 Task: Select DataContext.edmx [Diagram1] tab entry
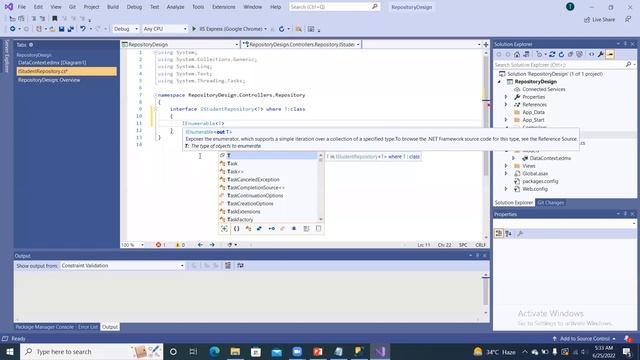click(52, 63)
